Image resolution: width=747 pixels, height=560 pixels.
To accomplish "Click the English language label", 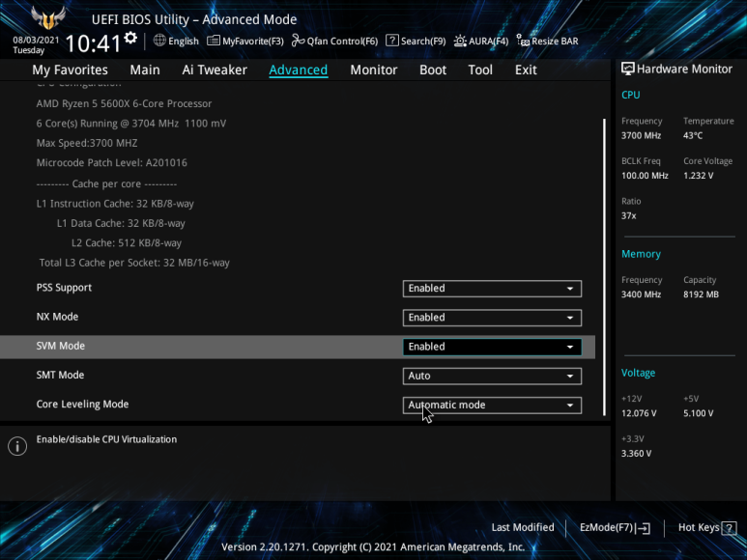I will (x=184, y=42).
